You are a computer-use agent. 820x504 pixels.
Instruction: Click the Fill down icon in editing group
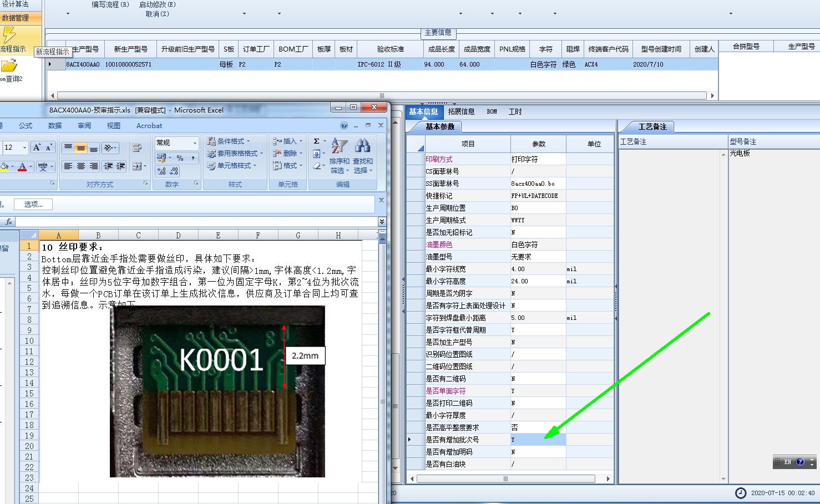316,154
